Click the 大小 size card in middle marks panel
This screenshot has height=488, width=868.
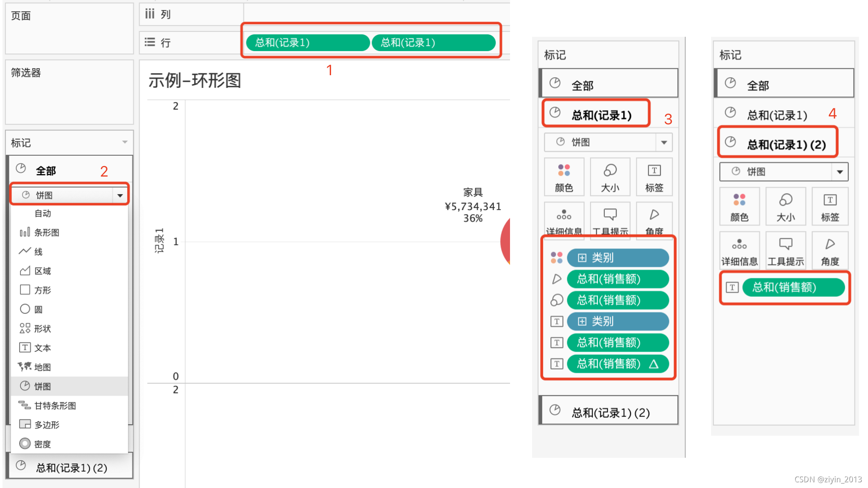pos(610,177)
